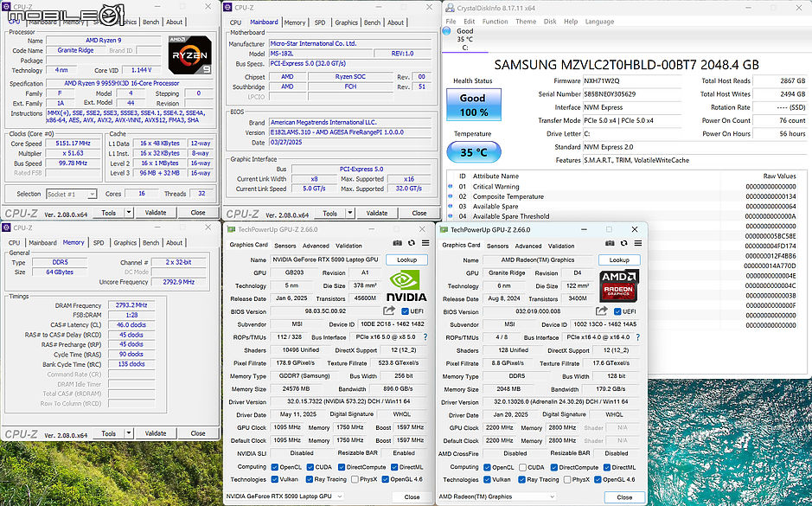The width and height of the screenshot is (812, 506).
Task: Click bus interface question mark in AMD GPU-Z
Action: pos(637,337)
